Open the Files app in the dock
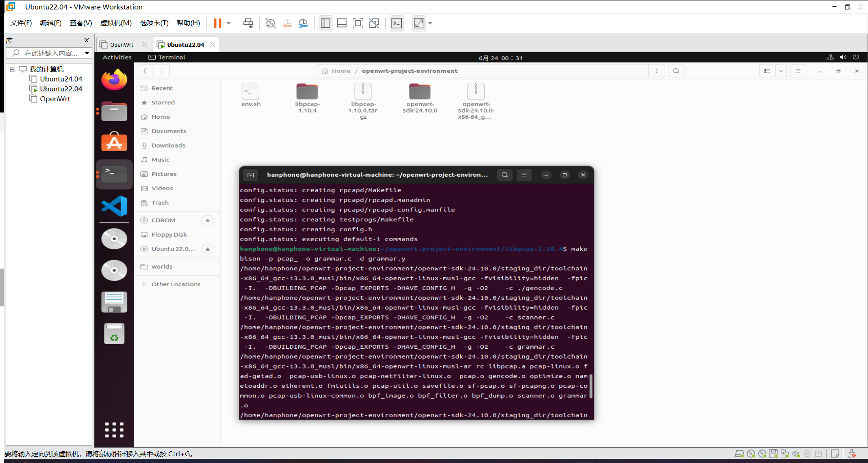This screenshot has height=463, width=868. [114, 111]
